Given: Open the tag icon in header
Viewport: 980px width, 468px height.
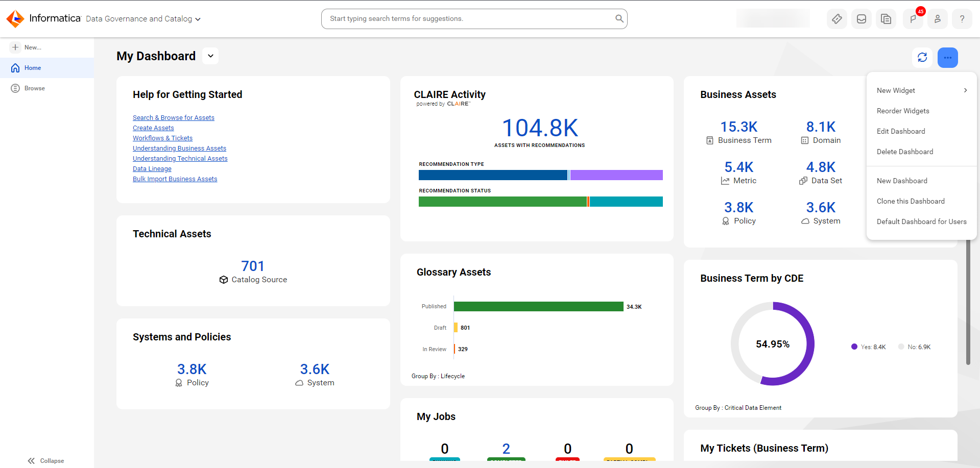Looking at the screenshot, I should coord(836,19).
